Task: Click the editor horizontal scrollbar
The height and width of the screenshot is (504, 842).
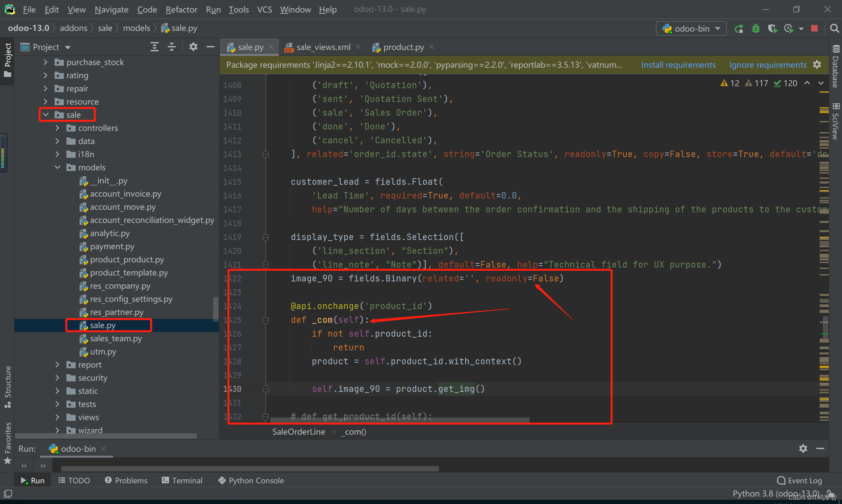Action: click(399, 420)
